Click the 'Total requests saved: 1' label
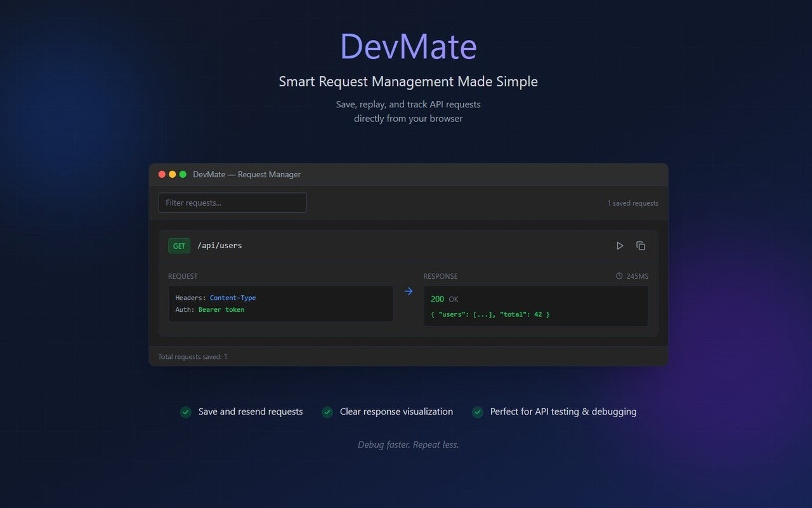Image resolution: width=812 pixels, height=508 pixels. (x=192, y=356)
